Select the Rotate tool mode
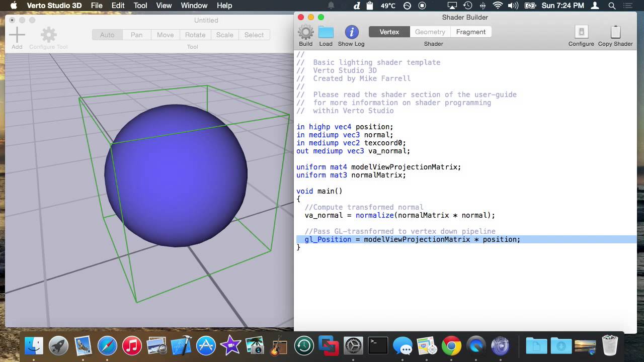This screenshot has width=644, height=362. tap(195, 35)
